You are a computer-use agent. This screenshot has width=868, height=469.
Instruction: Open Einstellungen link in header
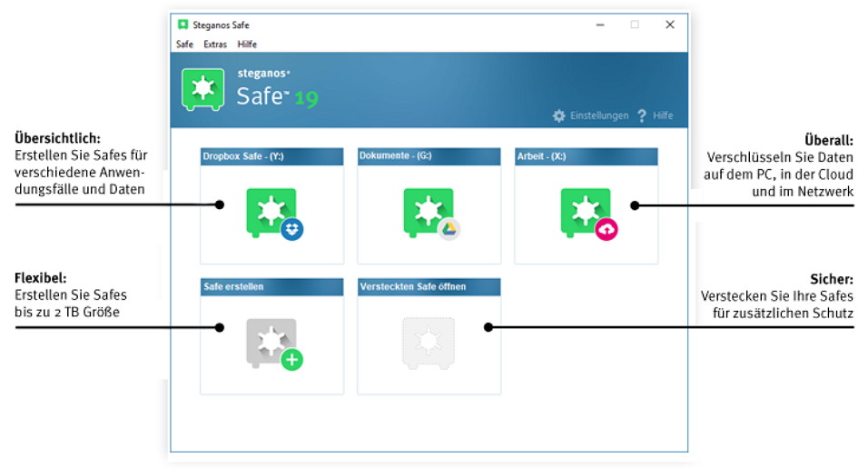[x=599, y=115]
